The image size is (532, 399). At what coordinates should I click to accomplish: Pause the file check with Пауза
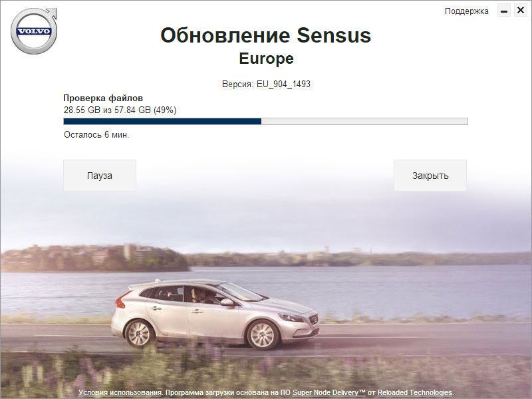(x=99, y=175)
